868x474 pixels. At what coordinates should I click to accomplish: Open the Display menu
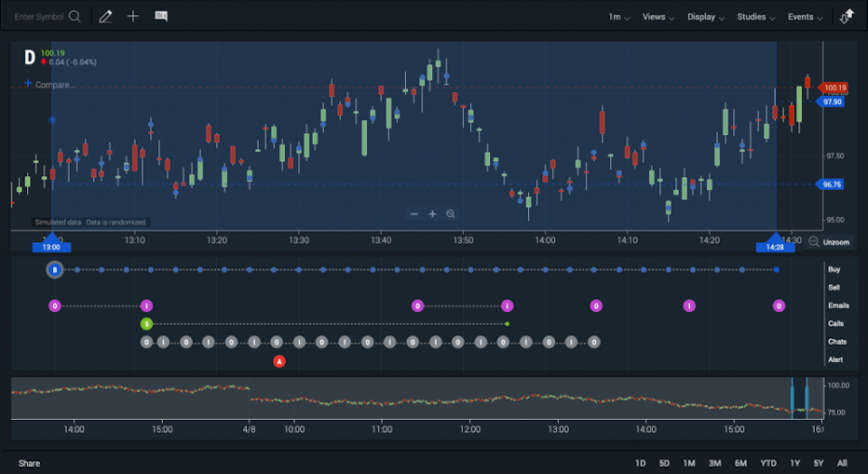(x=705, y=17)
